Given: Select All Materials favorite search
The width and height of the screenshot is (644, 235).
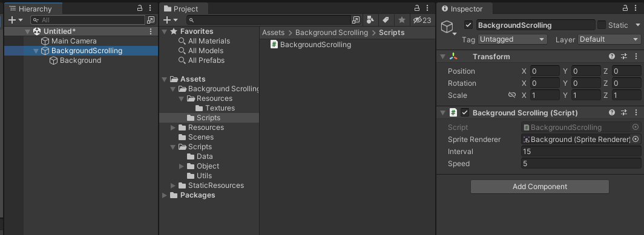Looking at the screenshot, I should click(209, 41).
